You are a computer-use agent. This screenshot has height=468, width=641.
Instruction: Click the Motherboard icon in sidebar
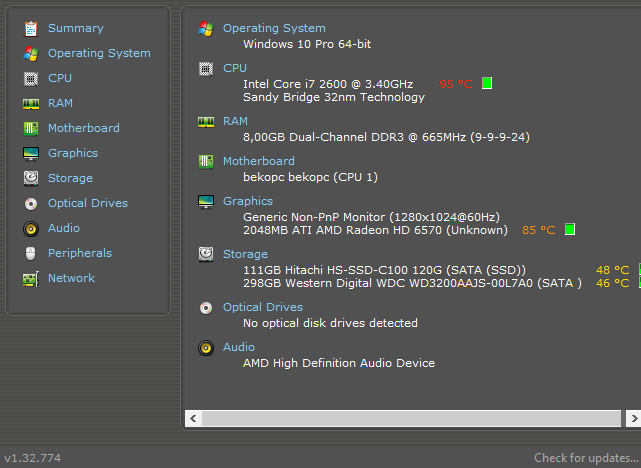31,128
